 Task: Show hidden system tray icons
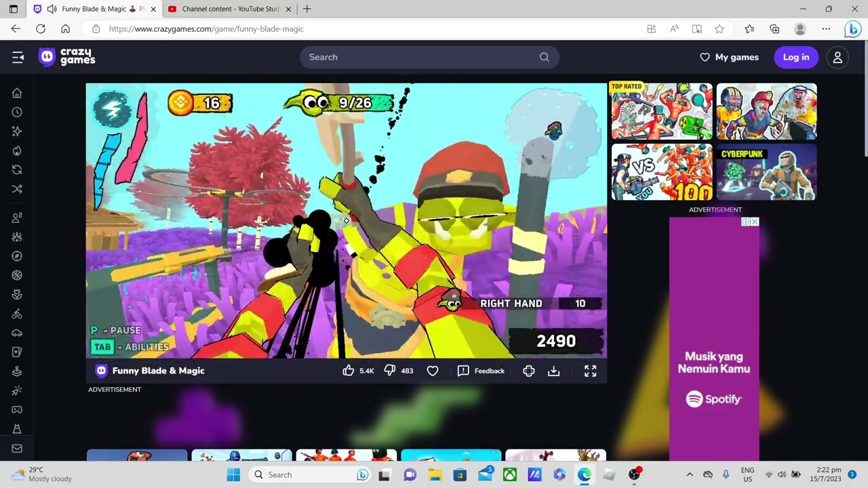690,474
